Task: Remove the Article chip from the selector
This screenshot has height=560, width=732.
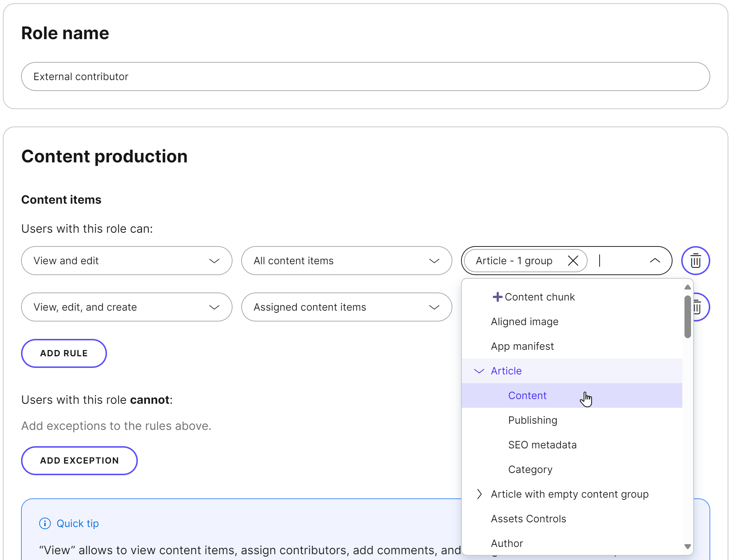Action: click(x=573, y=261)
